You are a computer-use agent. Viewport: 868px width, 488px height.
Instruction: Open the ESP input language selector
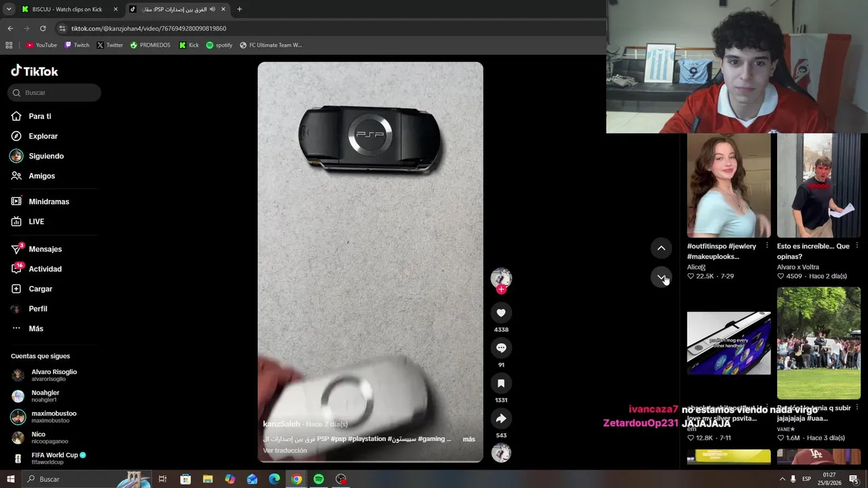807,479
